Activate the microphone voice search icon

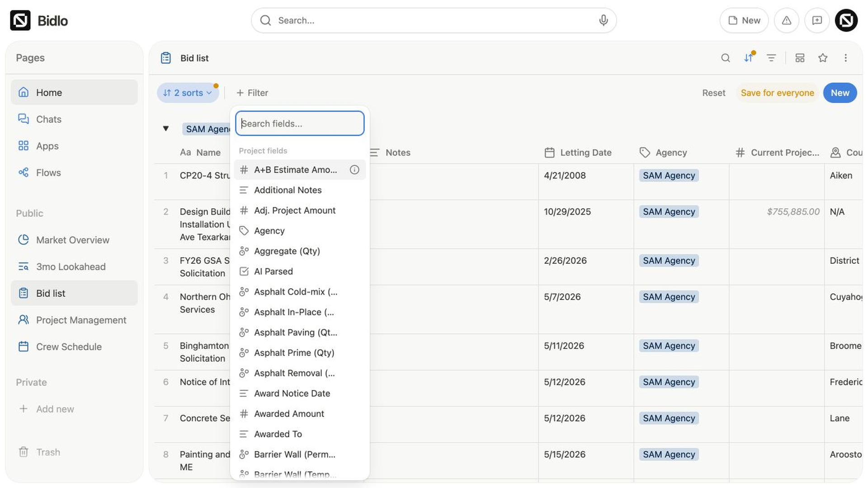point(603,20)
